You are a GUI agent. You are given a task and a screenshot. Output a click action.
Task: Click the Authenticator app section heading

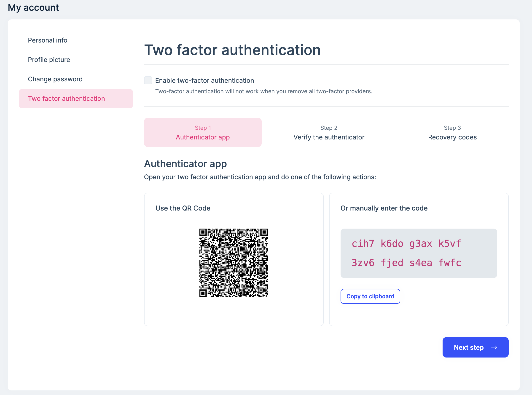185,164
